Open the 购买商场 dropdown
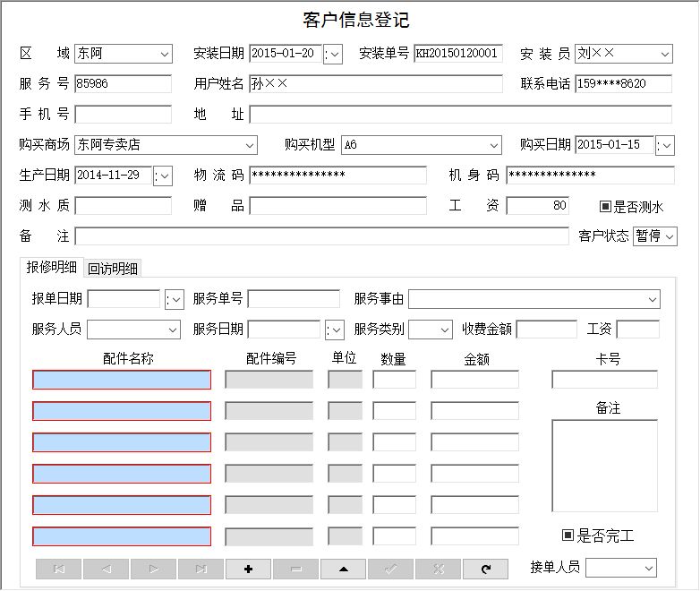The image size is (700, 591). [250, 145]
